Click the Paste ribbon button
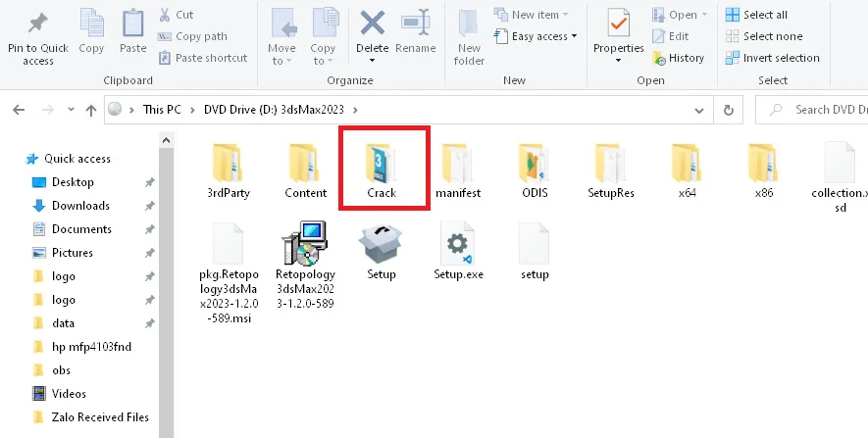Viewport: 868px width, 438px height. 132,31
